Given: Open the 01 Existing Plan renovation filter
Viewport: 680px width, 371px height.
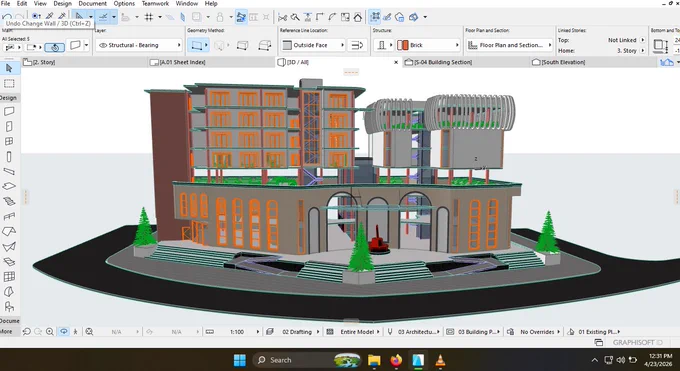Looking at the screenshot, I should coord(593,332).
